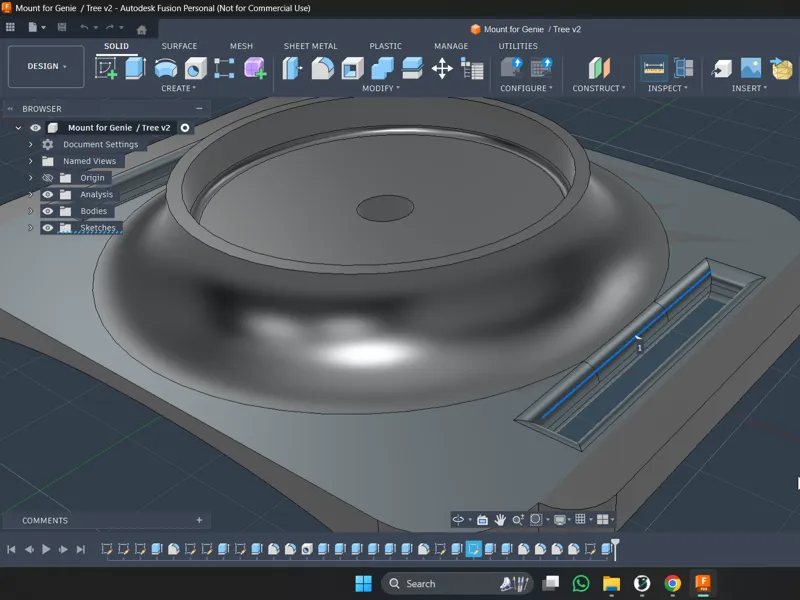
Task: Open the CREATE dropdown menu
Action: click(179, 88)
